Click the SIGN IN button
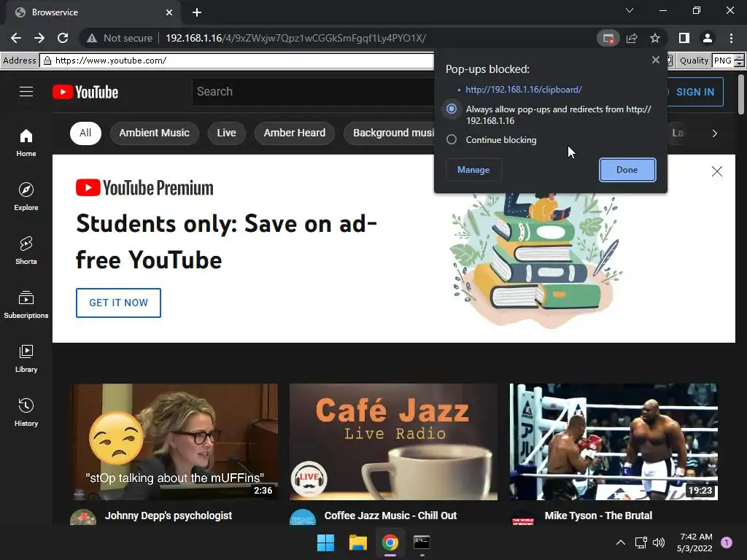The height and width of the screenshot is (560, 747). click(695, 92)
